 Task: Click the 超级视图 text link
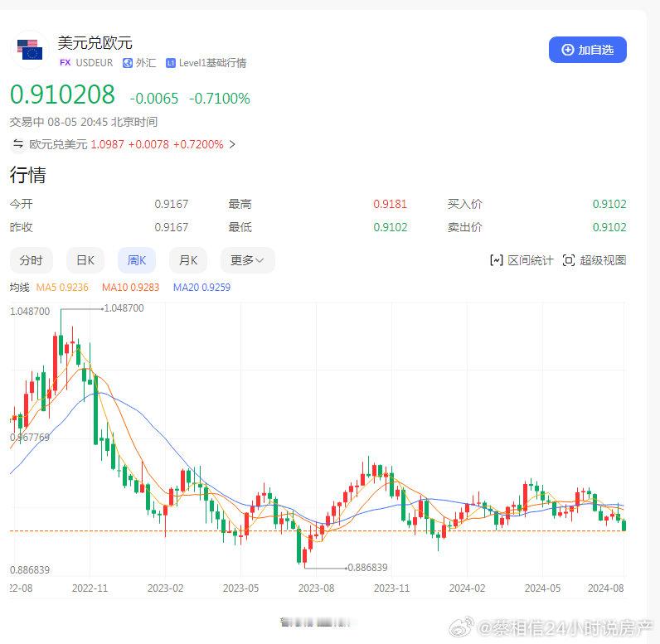click(603, 260)
